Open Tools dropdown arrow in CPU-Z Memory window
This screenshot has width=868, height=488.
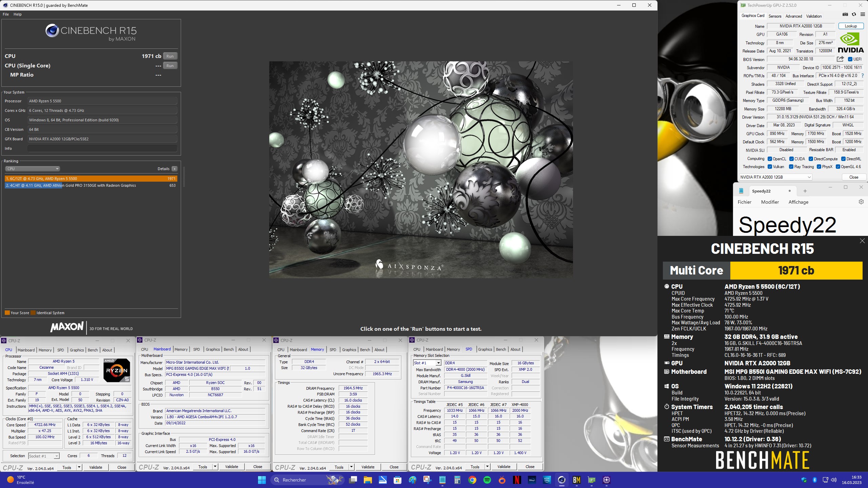click(x=351, y=467)
